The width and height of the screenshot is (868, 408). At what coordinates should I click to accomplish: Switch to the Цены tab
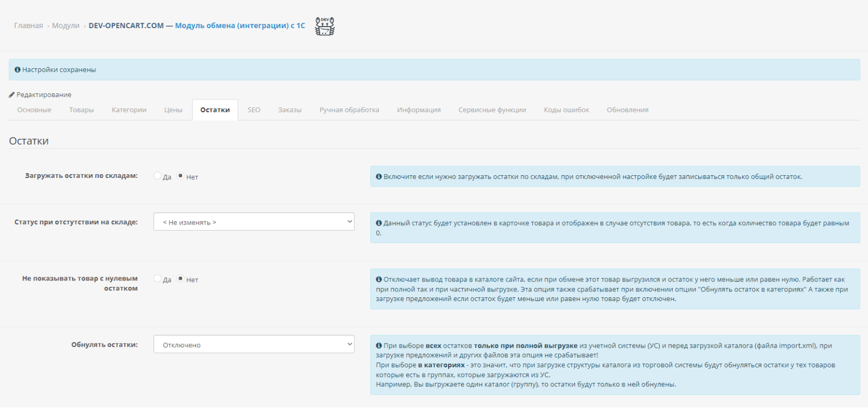tap(174, 110)
